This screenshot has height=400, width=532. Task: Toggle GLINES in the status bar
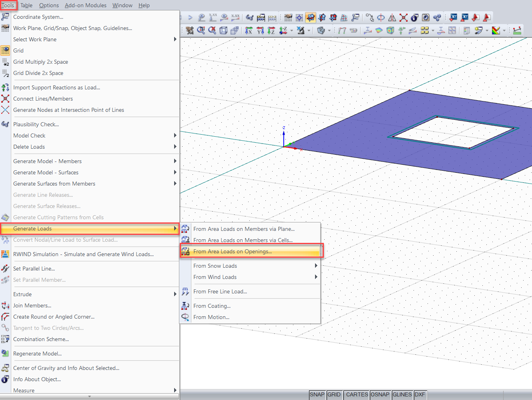click(x=402, y=395)
